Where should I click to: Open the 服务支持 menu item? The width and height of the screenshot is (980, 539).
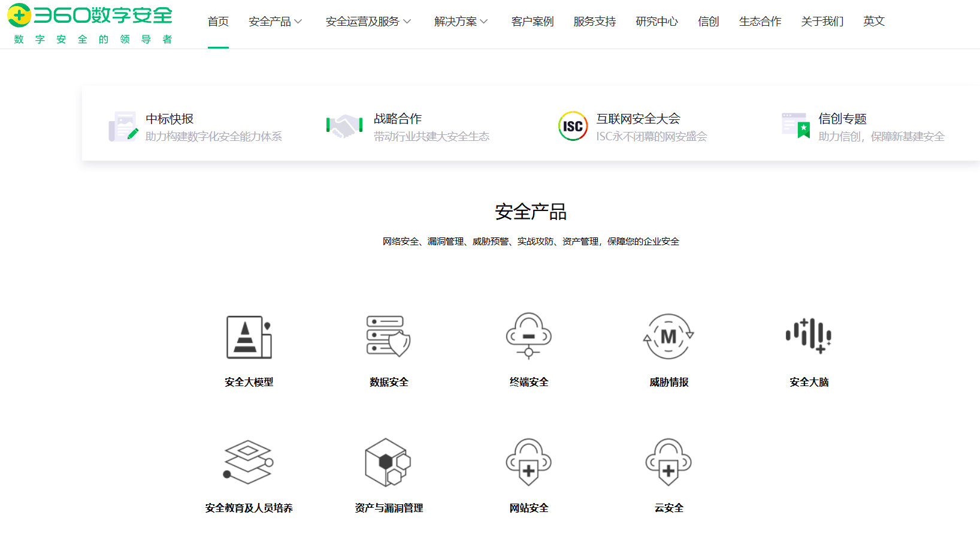595,22
